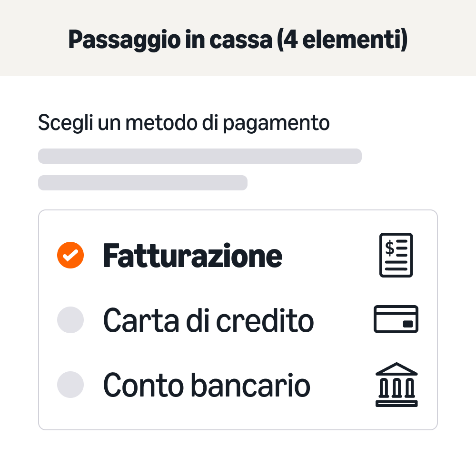
Task: Click the magnetic stripe on the card icon
Action: tap(397, 312)
